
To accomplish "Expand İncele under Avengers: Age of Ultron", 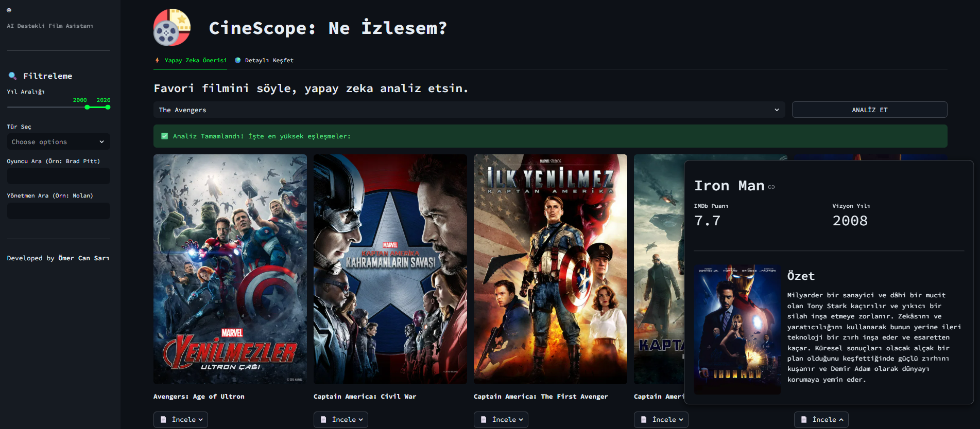I will tap(181, 420).
